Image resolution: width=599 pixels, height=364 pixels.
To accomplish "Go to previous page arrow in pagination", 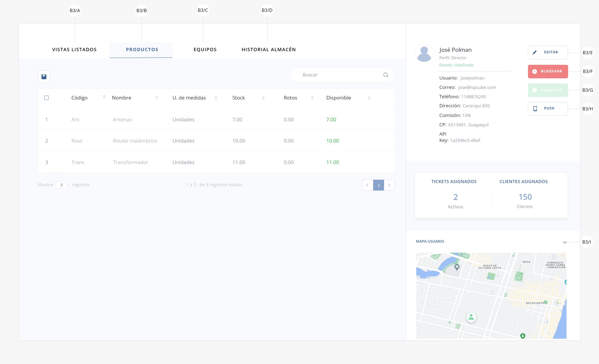I will [367, 185].
